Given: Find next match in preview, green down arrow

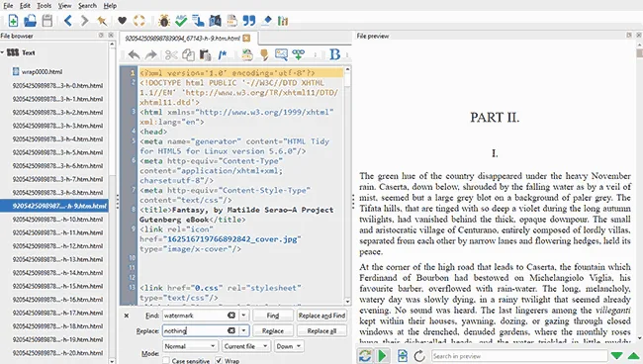Looking at the screenshot, I should coord(616,356).
